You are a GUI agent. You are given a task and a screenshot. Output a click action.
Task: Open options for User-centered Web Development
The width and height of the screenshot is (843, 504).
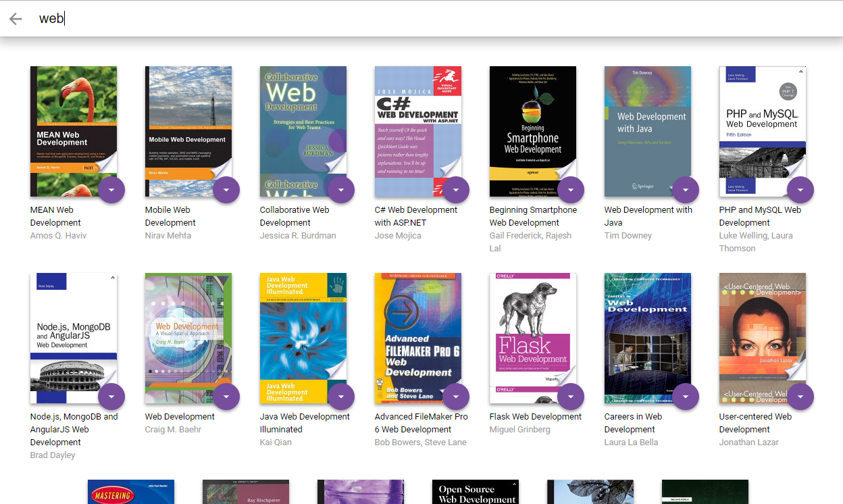tap(800, 397)
